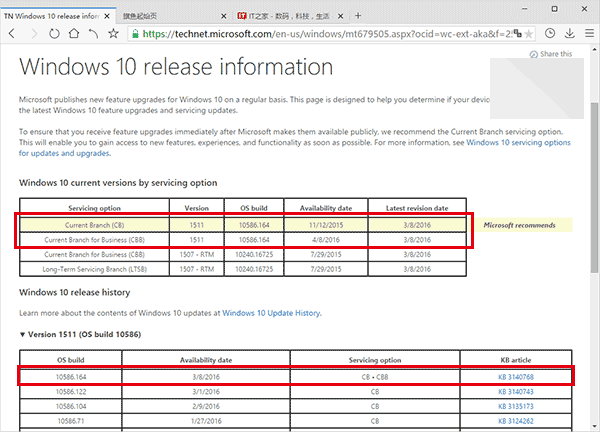Viewport: 600px width, 432px height.
Task: Click the Share this icon
Action: (534, 54)
